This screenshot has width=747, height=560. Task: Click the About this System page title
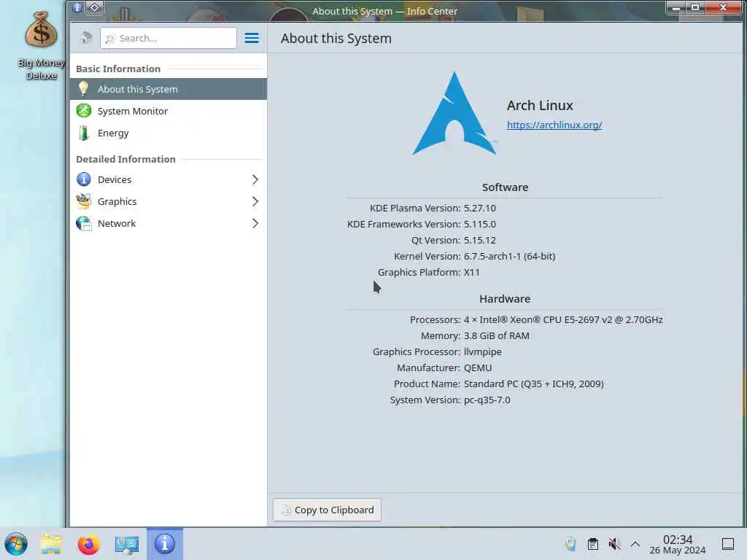(x=336, y=38)
